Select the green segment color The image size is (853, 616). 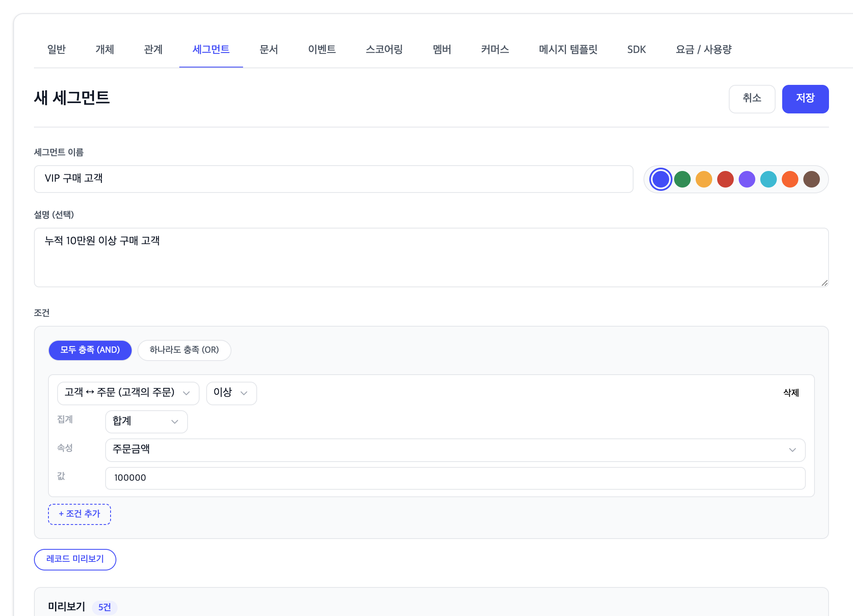tap(682, 179)
